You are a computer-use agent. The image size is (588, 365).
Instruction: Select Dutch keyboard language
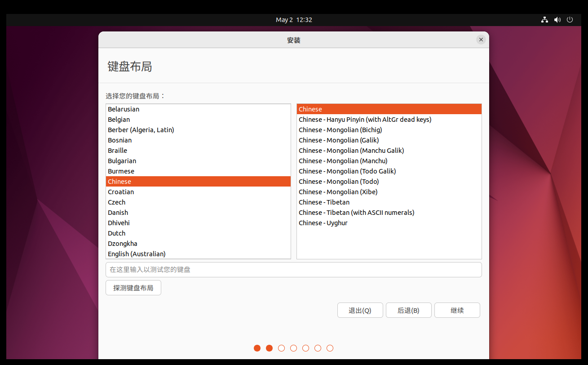click(x=198, y=233)
